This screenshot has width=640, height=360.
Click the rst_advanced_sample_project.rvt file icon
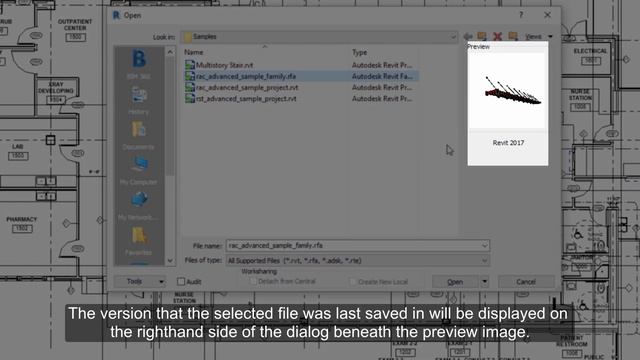pos(189,98)
